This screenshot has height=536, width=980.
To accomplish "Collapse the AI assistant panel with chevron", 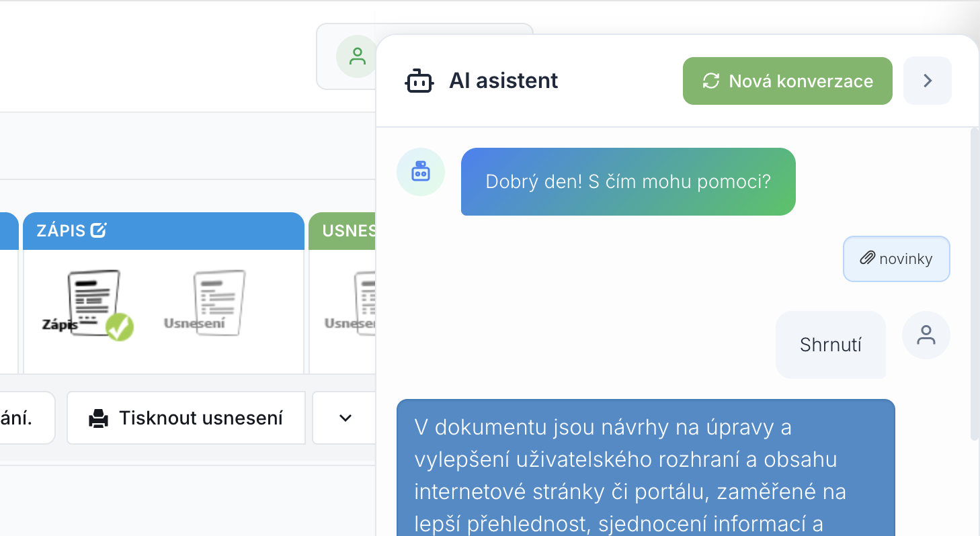I will point(928,81).
